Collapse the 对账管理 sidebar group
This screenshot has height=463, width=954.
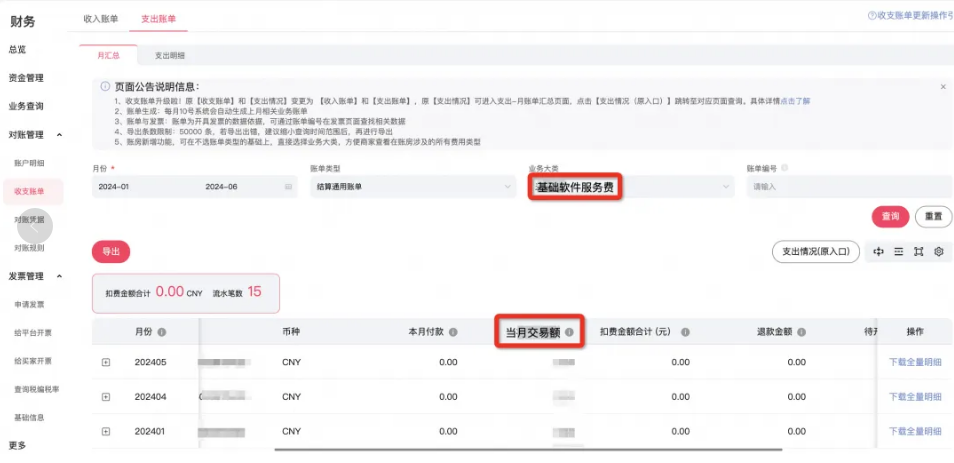(x=59, y=134)
